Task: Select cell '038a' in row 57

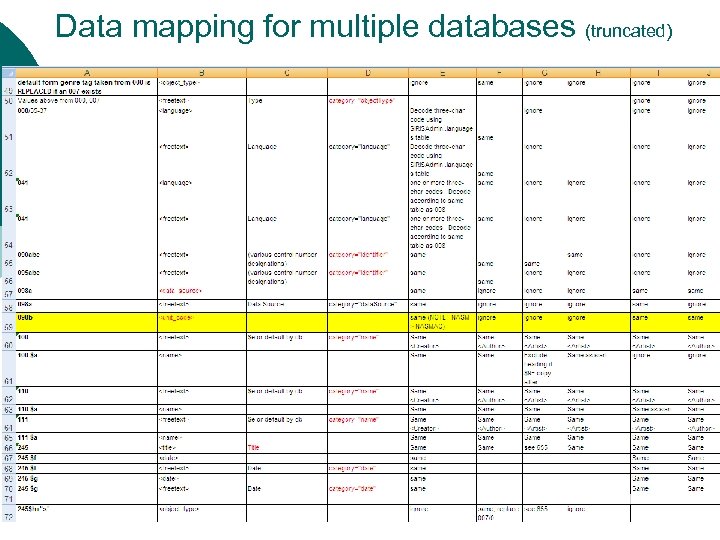Action: click(x=87, y=292)
